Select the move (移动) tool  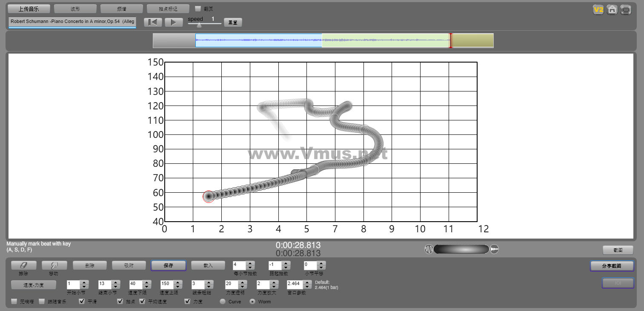tap(54, 265)
